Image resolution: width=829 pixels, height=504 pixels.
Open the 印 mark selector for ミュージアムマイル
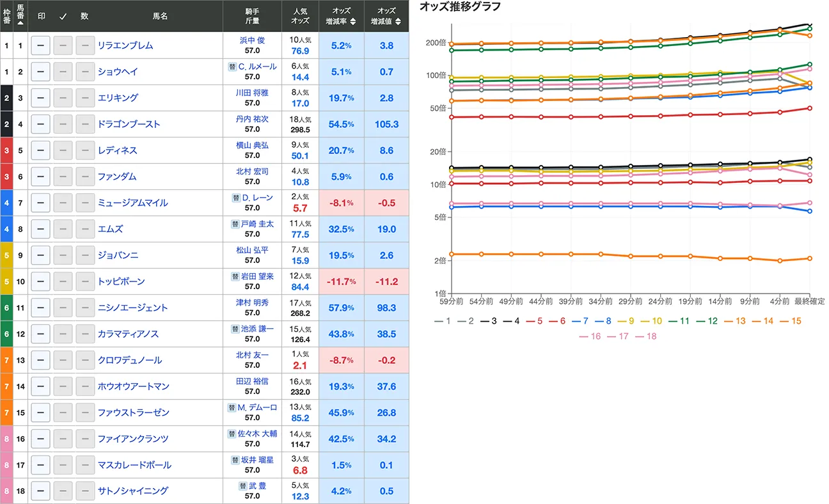(x=40, y=203)
